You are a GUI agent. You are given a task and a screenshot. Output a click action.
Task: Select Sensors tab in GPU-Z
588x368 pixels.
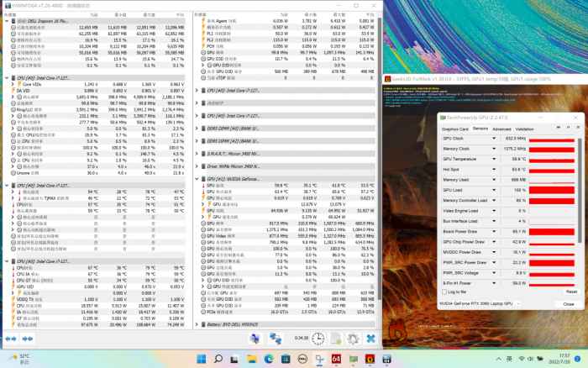480,129
